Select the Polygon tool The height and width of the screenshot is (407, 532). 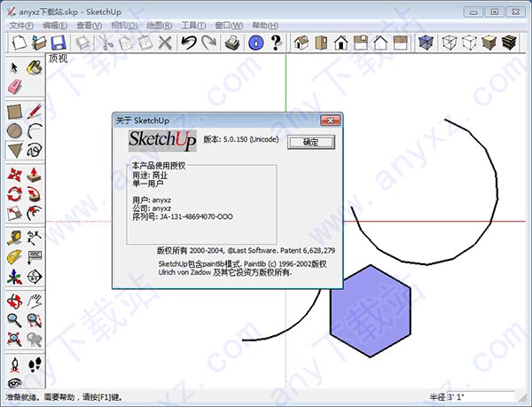pos(14,150)
